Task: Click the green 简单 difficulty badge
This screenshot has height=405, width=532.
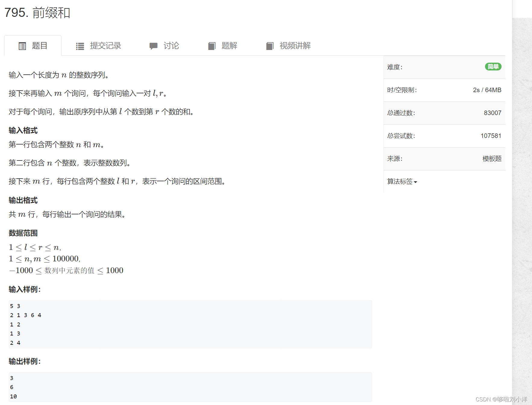Action: pos(493,67)
